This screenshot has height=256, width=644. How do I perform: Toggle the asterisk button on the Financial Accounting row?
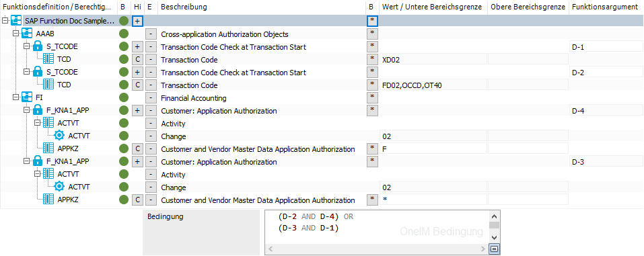pyautogui.click(x=371, y=97)
